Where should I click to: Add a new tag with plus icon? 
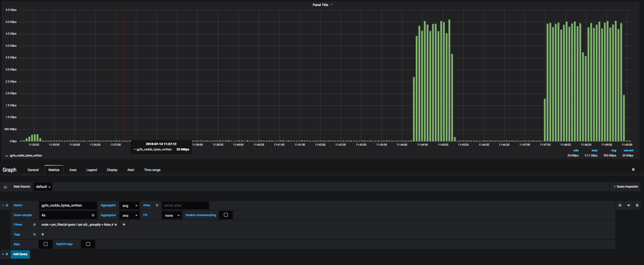pyautogui.click(x=43, y=235)
